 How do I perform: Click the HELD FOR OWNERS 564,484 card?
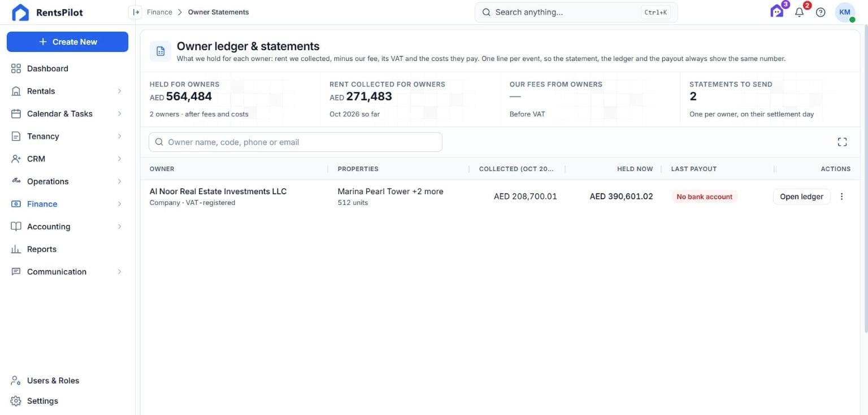pos(231,99)
